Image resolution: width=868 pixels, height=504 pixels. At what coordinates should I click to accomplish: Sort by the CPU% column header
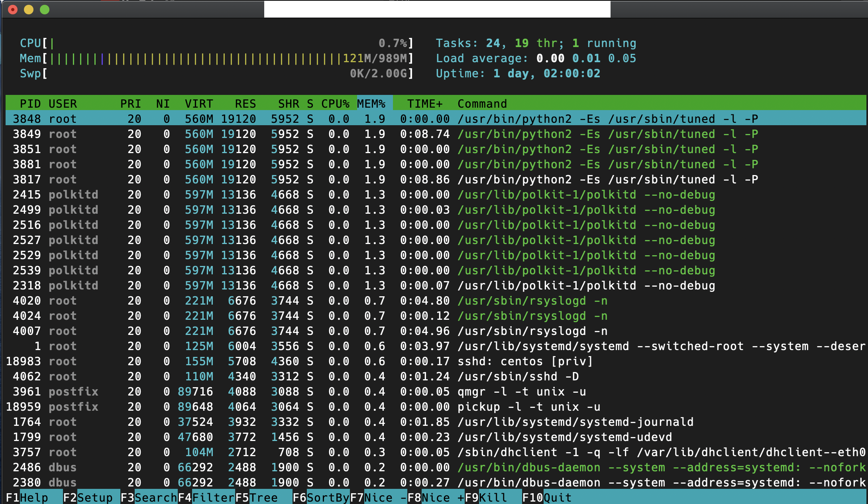(335, 104)
